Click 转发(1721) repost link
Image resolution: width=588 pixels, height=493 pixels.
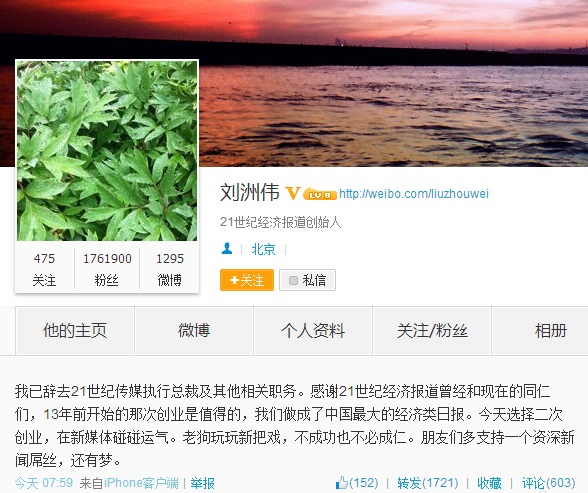(x=428, y=483)
